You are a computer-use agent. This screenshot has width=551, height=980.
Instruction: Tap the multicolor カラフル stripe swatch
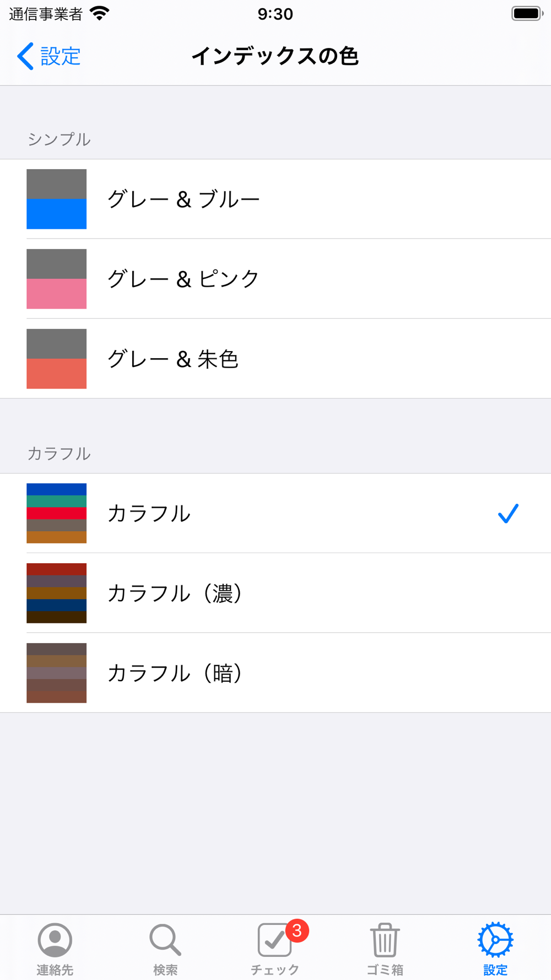pyautogui.click(x=57, y=513)
